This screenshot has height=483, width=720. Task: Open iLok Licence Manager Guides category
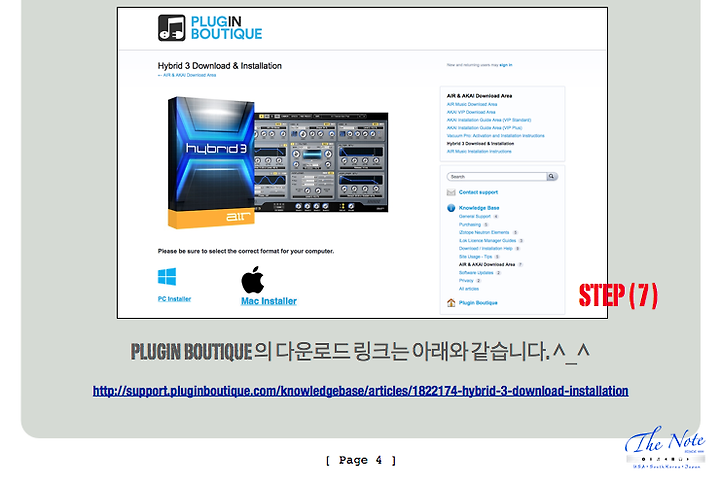487,241
